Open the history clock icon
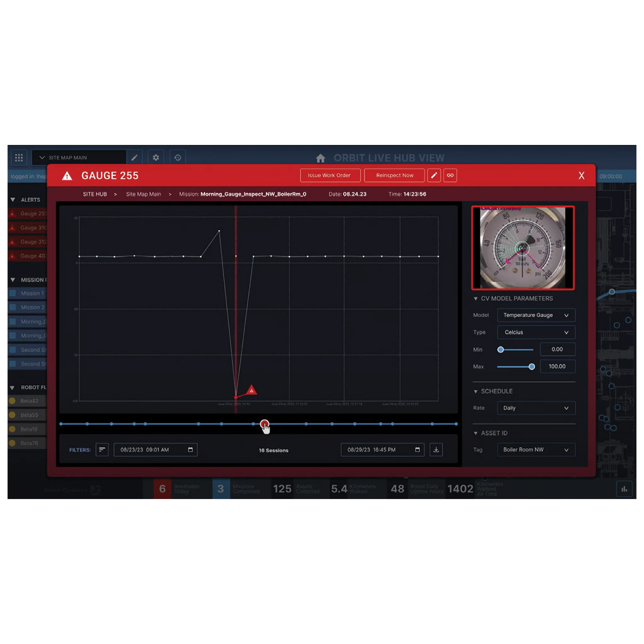The width and height of the screenshot is (644, 644). click(x=178, y=157)
